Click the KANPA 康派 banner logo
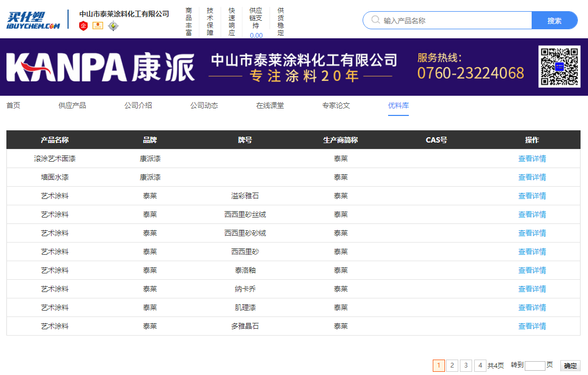This screenshot has width=588, height=375. coord(100,67)
